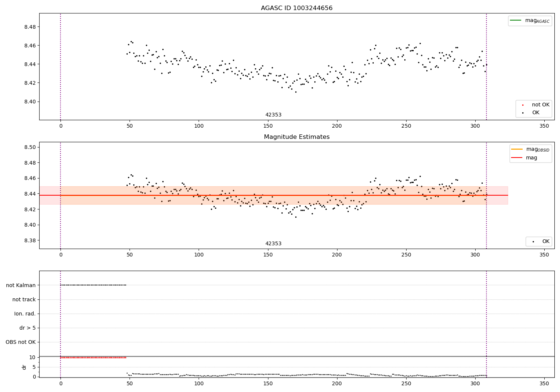Select the "8.50" y-axis tick label
This screenshot has width=560, height=392.
tap(30, 147)
